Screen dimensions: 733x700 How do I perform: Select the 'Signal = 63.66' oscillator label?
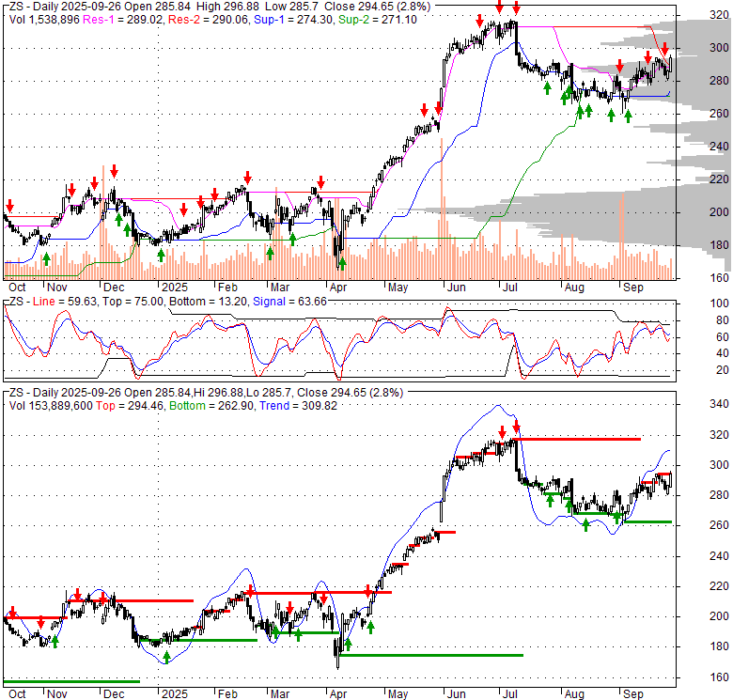[289, 302]
